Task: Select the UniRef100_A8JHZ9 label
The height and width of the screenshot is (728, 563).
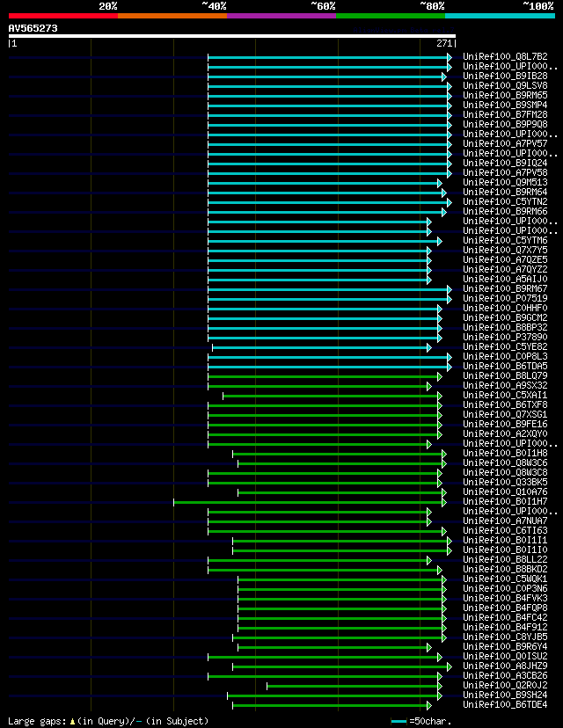Action: pos(506,666)
